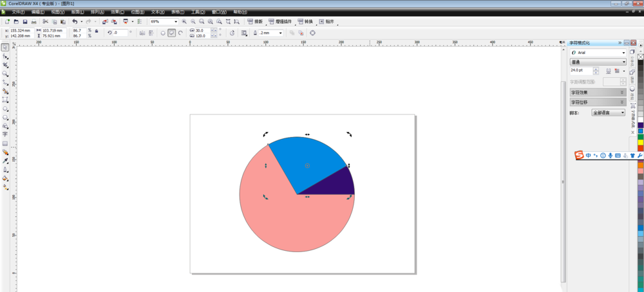
Task: Zoom in with the magnifier plus icon
Action: [184, 21]
